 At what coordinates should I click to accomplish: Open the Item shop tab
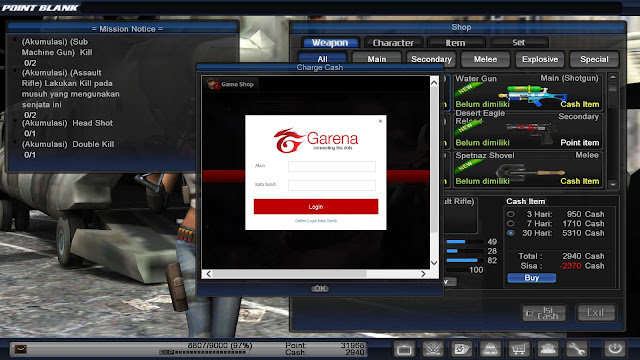tap(456, 42)
